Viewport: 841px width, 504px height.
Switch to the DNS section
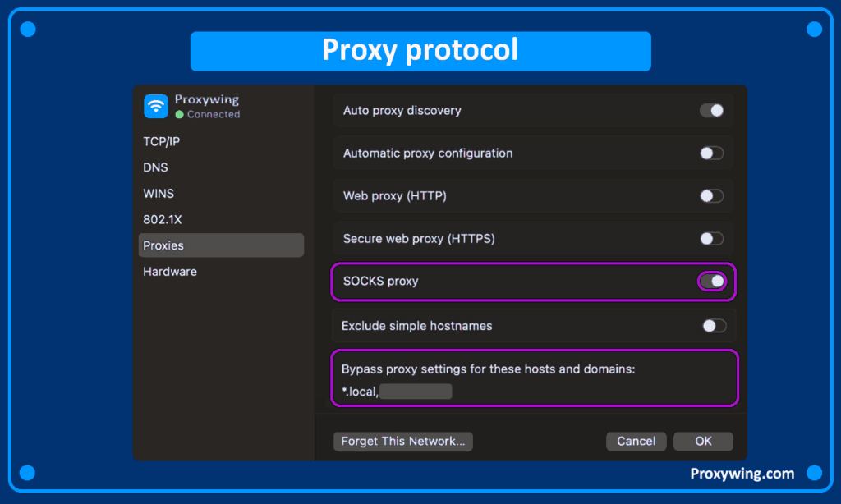point(155,167)
